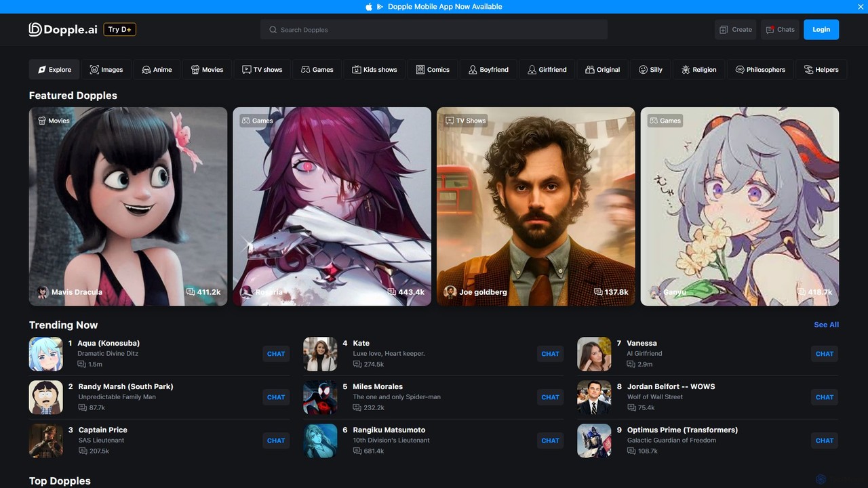Chat with Captain Price
Image resolution: width=868 pixels, height=488 pixels.
[x=276, y=441]
